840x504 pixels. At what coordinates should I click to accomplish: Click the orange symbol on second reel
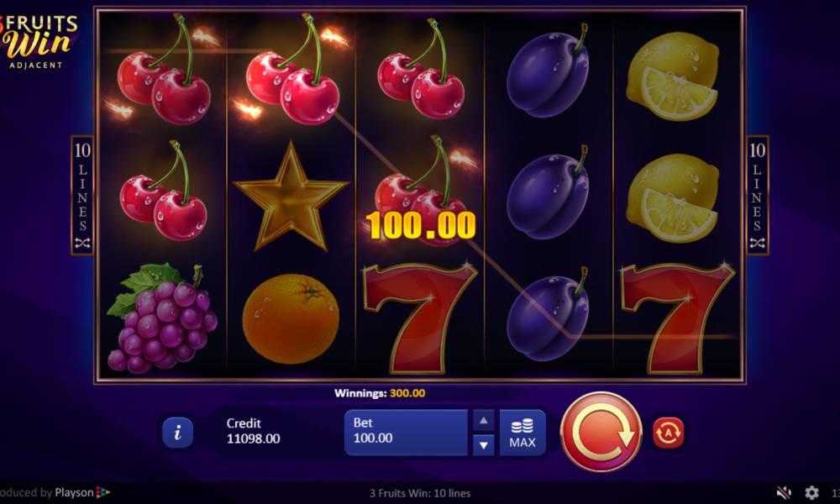[x=291, y=318]
